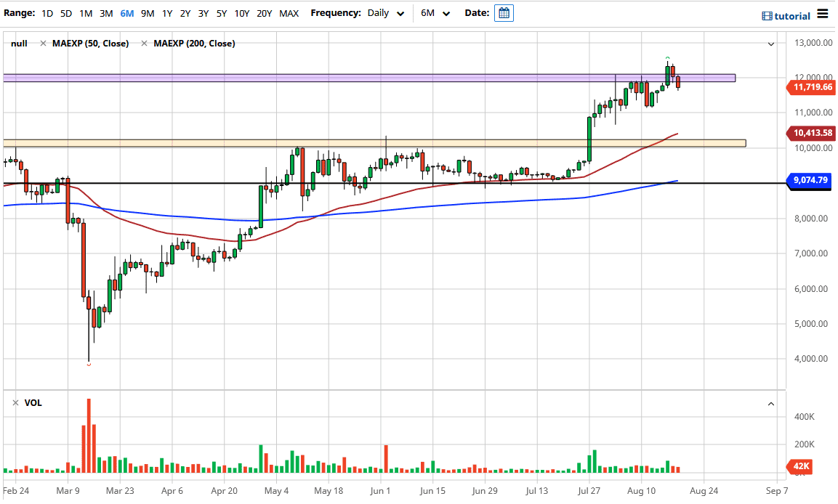Screen dimensions: 838x504
Task: Switch range to 1M
Action: [86, 13]
